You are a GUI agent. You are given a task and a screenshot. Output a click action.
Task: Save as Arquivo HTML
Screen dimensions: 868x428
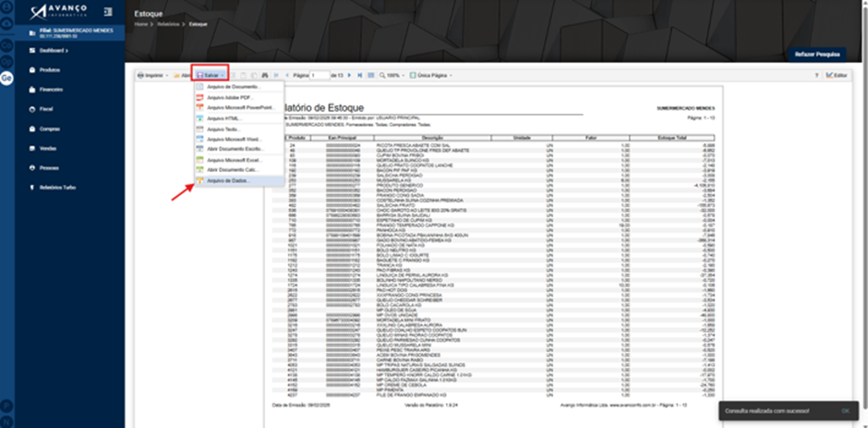click(239, 118)
